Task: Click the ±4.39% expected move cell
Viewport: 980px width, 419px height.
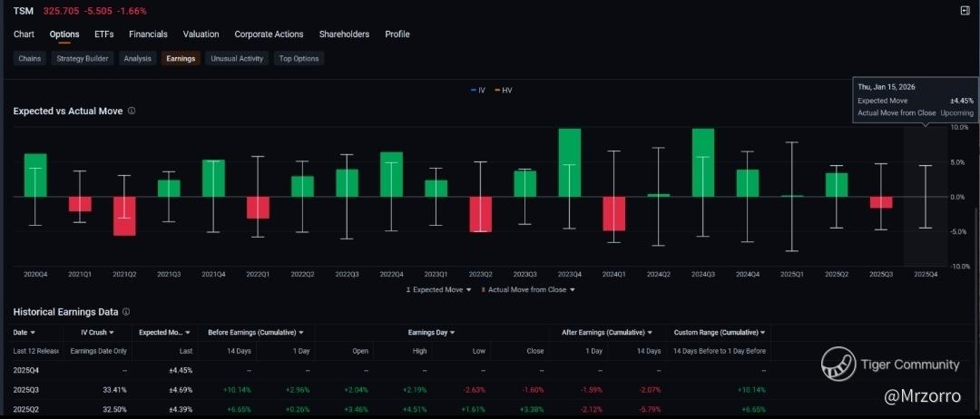Action: click(x=181, y=409)
